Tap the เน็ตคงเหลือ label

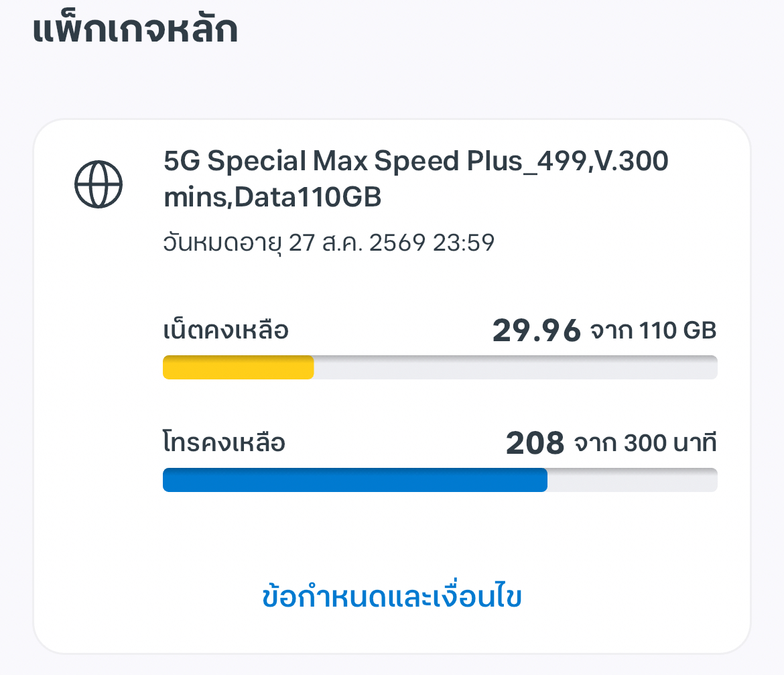click(x=226, y=330)
